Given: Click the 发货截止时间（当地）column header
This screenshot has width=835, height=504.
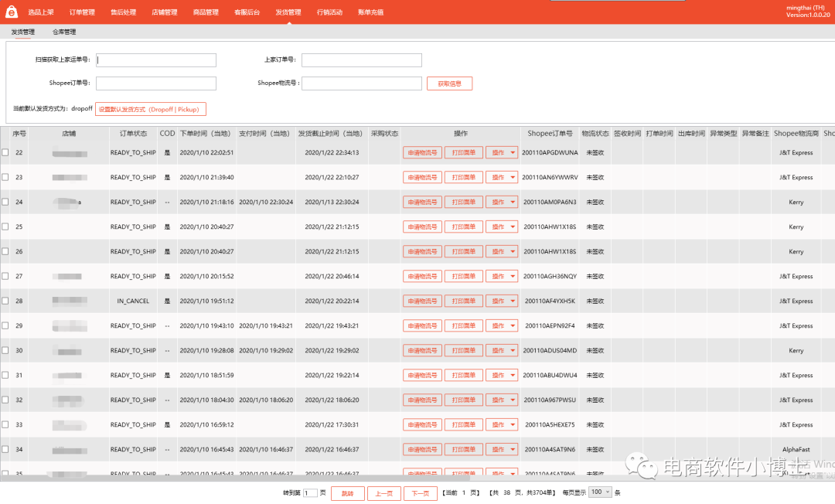Looking at the screenshot, I should [x=331, y=134].
